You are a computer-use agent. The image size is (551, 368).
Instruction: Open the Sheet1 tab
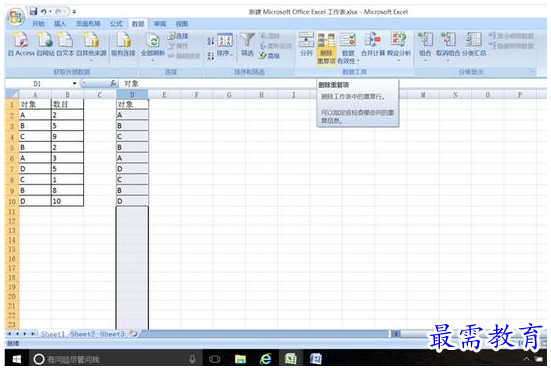click(53, 334)
